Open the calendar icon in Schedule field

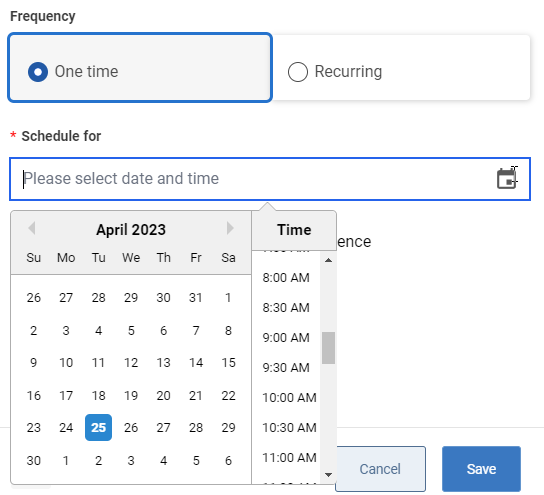[507, 178]
